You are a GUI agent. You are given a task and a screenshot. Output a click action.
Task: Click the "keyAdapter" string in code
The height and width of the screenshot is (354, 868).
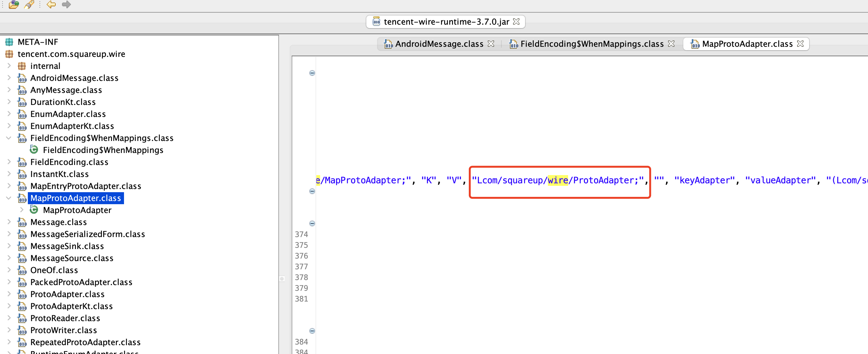click(x=704, y=180)
